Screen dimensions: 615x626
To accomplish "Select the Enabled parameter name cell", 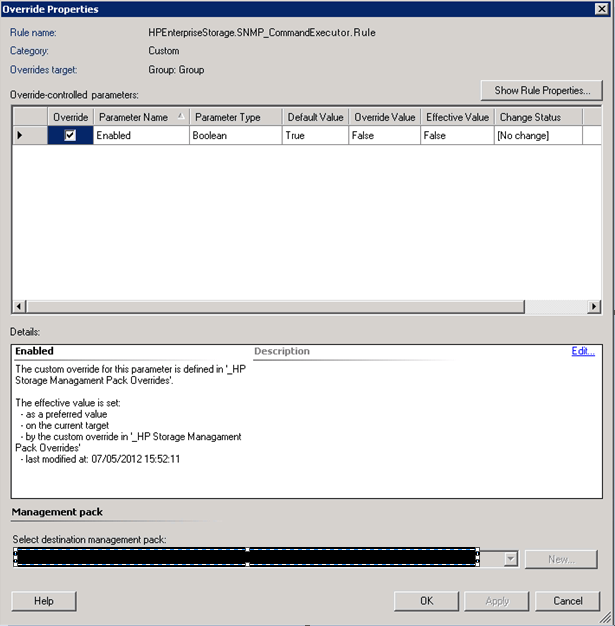I will pos(140,136).
